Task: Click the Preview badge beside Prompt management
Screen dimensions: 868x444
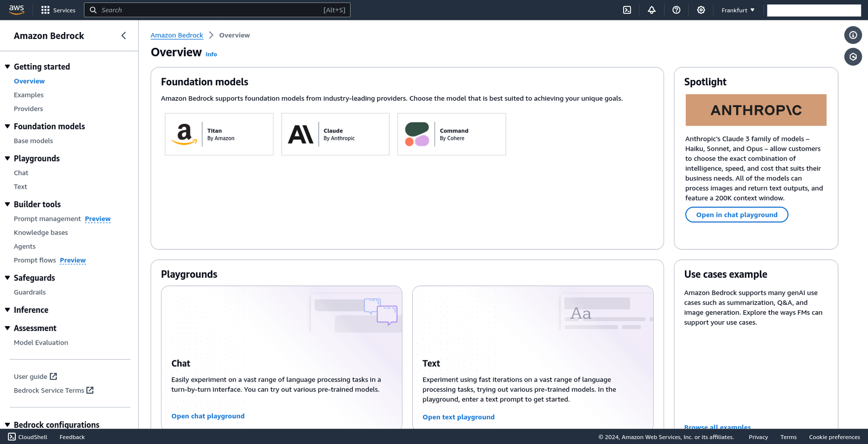Action: coord(98,219)
